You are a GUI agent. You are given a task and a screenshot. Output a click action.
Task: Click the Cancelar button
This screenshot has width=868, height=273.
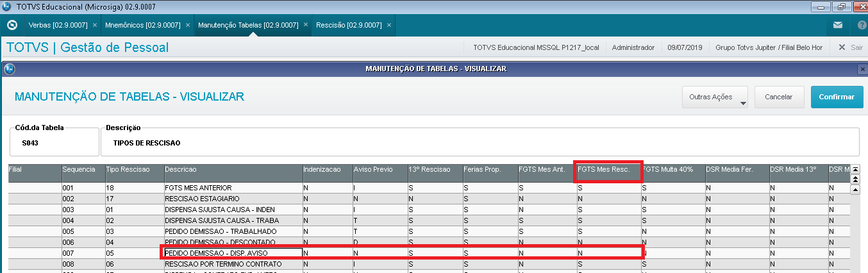click(779, 97)
